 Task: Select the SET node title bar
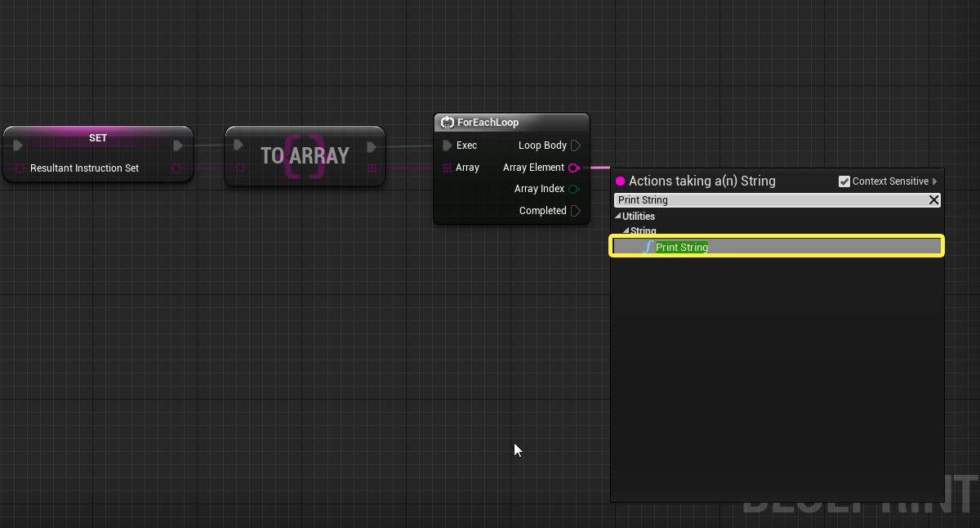[x=98, y=138]
